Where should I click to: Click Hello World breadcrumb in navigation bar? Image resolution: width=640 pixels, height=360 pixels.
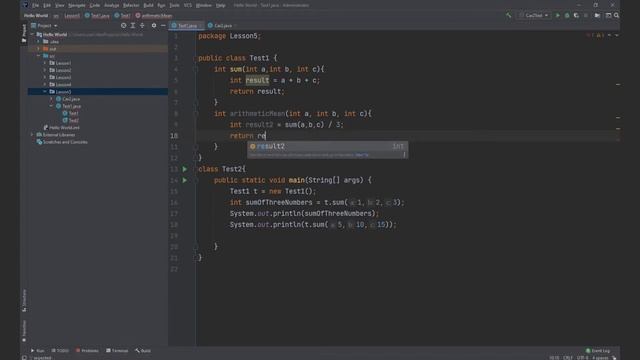tap(36, 16)
